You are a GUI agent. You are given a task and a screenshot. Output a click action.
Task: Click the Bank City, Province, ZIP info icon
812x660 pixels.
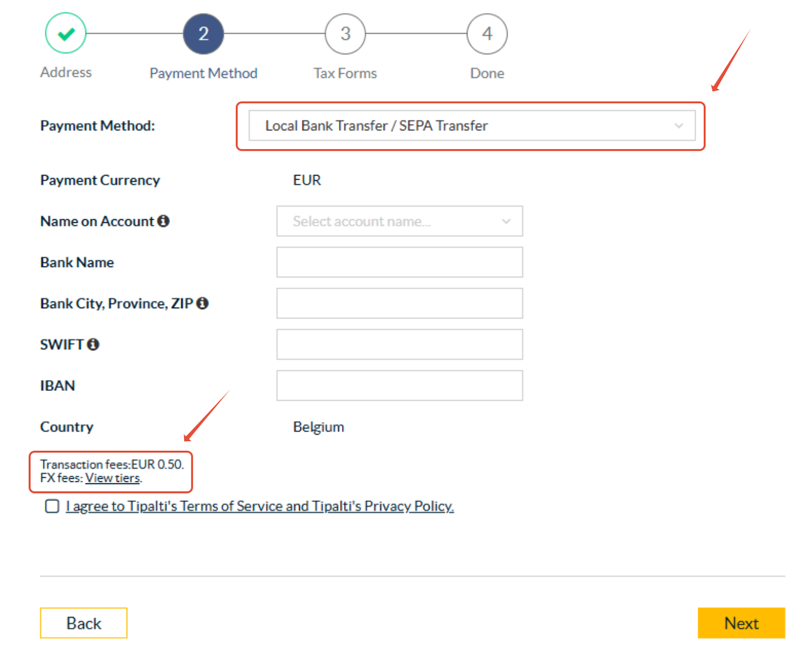tap(202, 304)
